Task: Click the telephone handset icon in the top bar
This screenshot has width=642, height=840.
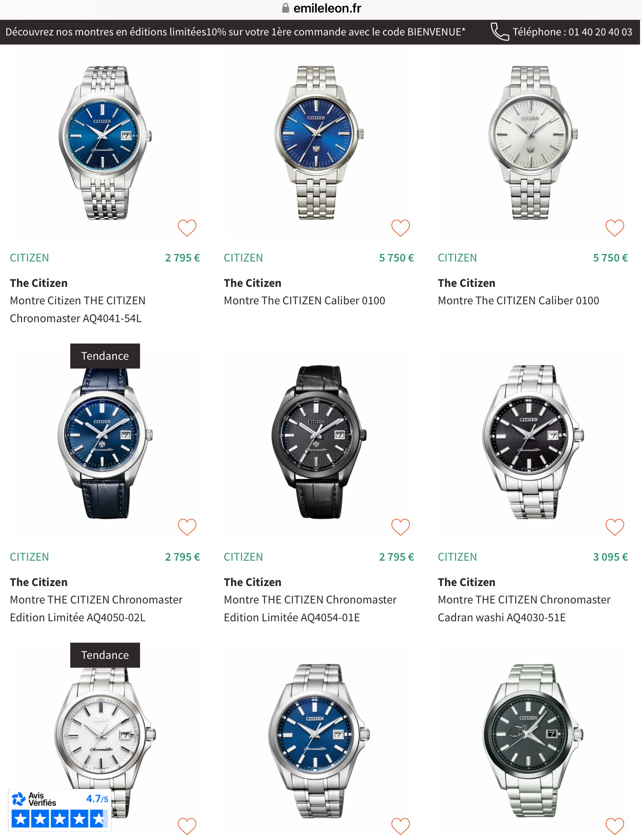Action: point(500,32)
